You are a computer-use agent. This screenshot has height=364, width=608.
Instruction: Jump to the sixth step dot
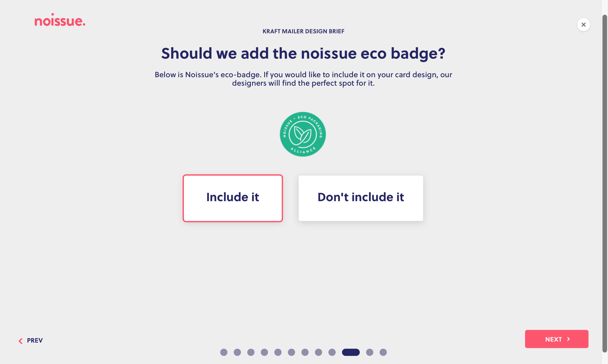click(x=292, y=352)
